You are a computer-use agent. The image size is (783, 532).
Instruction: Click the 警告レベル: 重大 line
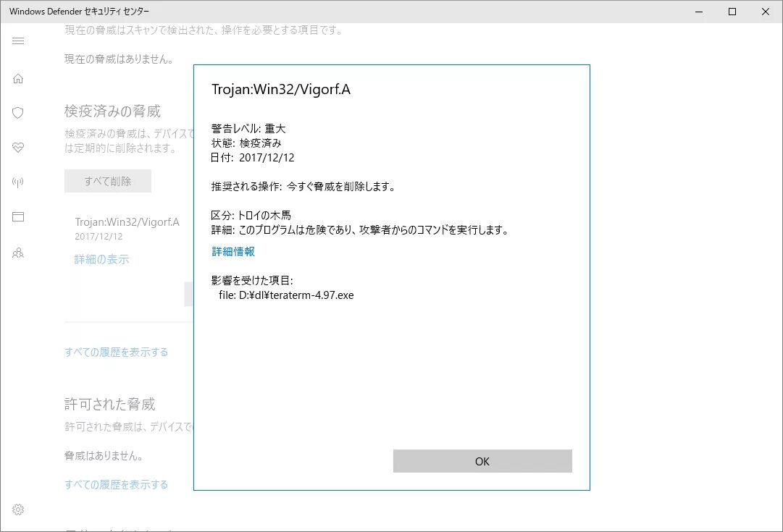click(248, 129)
